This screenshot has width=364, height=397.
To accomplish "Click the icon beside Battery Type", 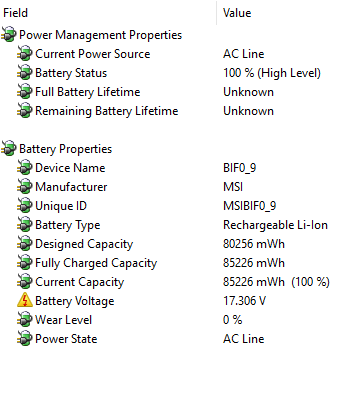I will coord(25,225).
